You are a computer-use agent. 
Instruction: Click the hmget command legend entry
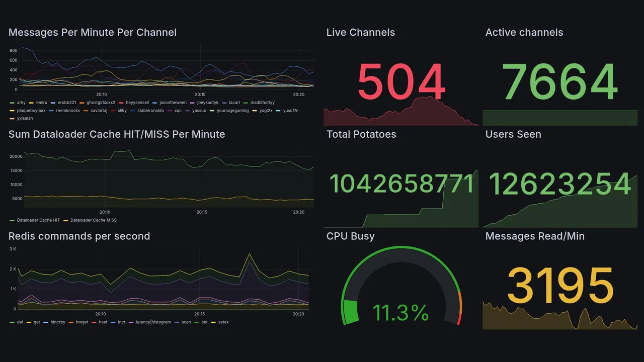[x=78, y=322]
